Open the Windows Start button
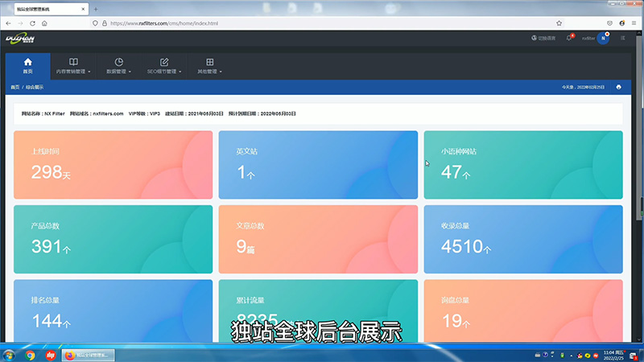Image resolution: width=644 pixels, height=362 pixels. click(9, 355)
